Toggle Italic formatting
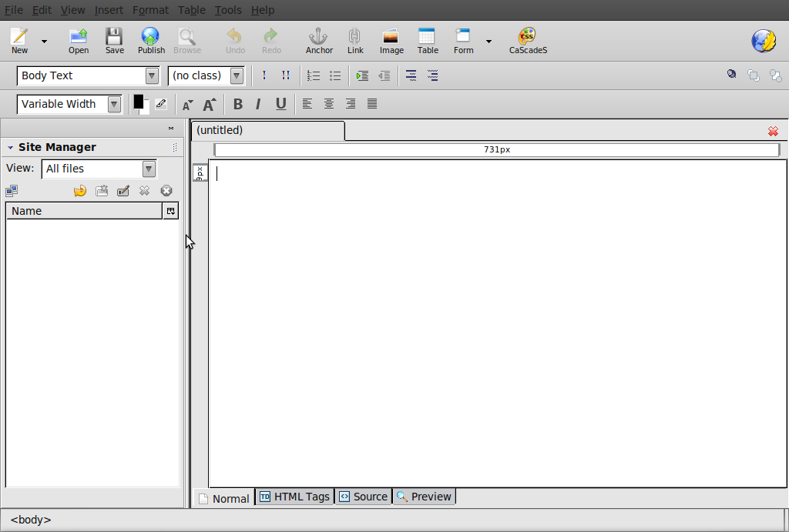This screenshot has height=532, width=789. [258, 104]
